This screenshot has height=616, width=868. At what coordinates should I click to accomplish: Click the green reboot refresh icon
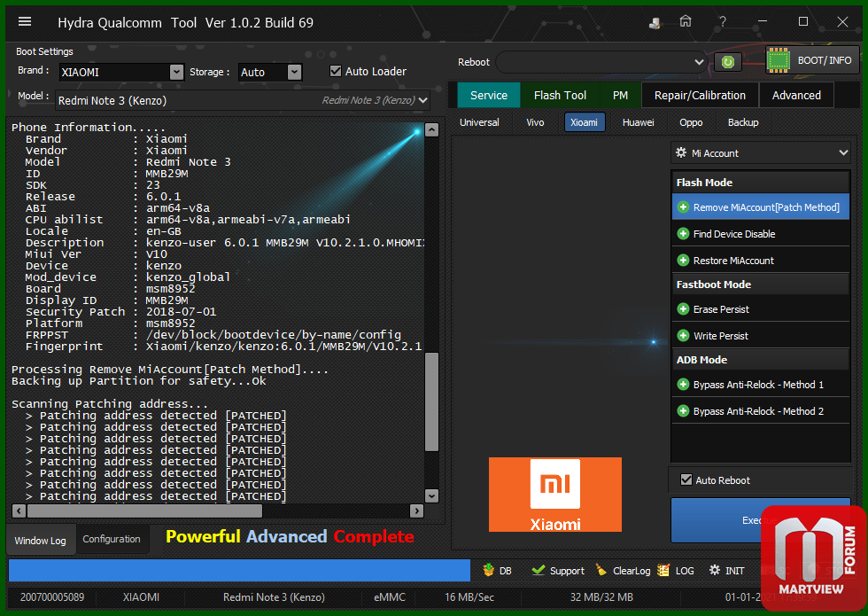(x=727, y=62)
